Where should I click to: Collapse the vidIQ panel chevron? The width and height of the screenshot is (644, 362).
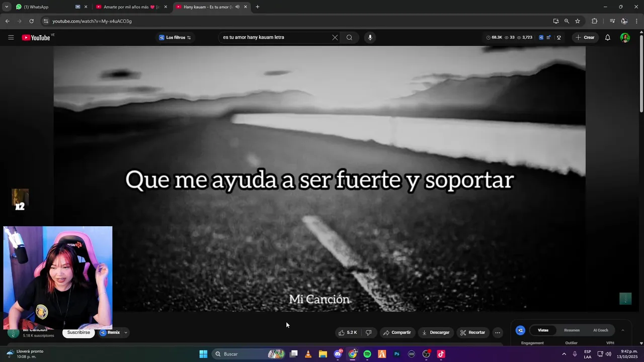pos(623,330)
